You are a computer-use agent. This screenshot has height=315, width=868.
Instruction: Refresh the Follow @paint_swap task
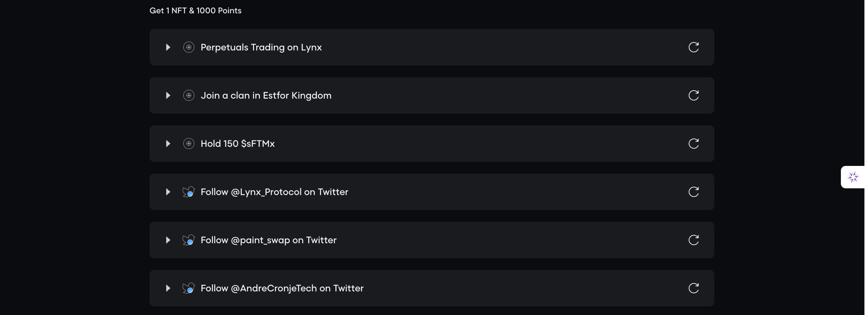tap(693, 240)
